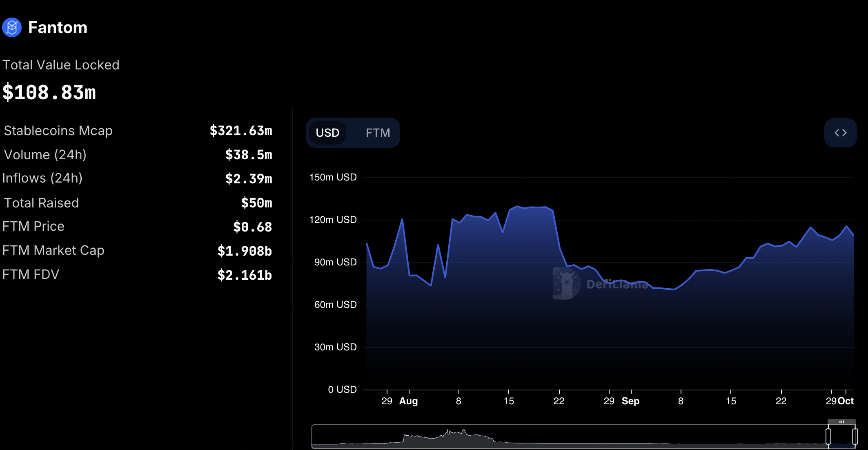868x450 pixels.
Task: Select the Stablecoins Mcap row
Action: [x=58, y=131]
